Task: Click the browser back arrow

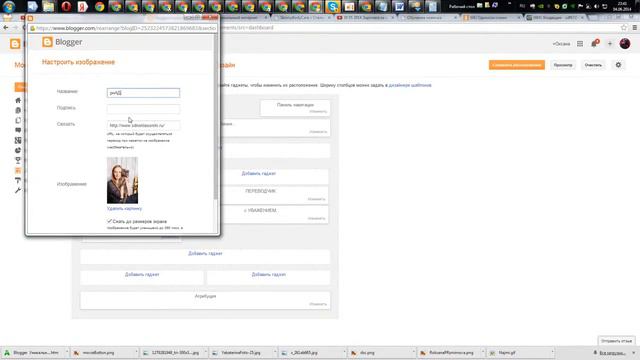Action: (x=6, y=28)
